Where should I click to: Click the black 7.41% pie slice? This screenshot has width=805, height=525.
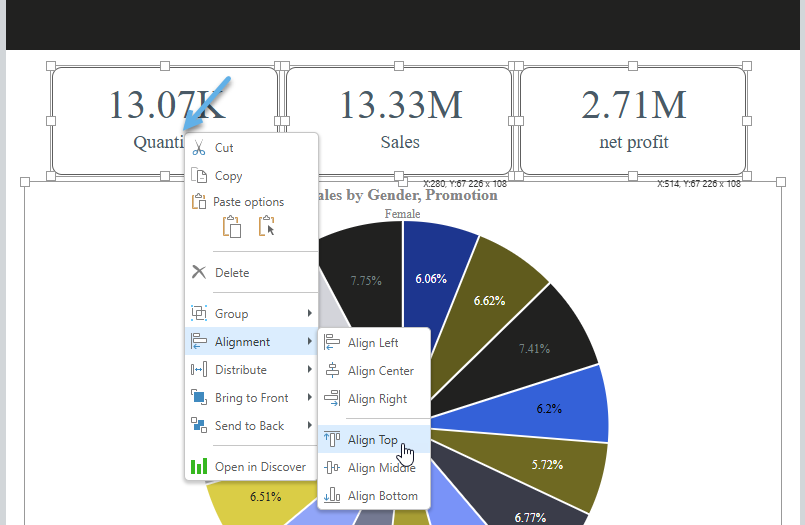coord(534,348)
